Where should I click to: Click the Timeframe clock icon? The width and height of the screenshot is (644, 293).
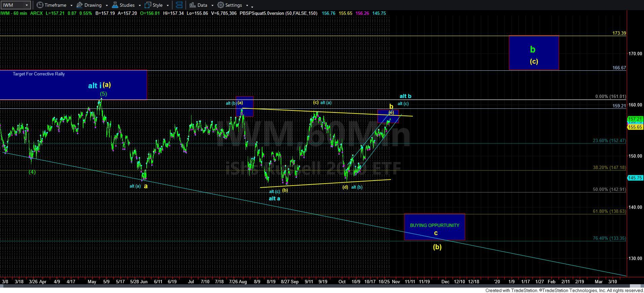(40, 5)
